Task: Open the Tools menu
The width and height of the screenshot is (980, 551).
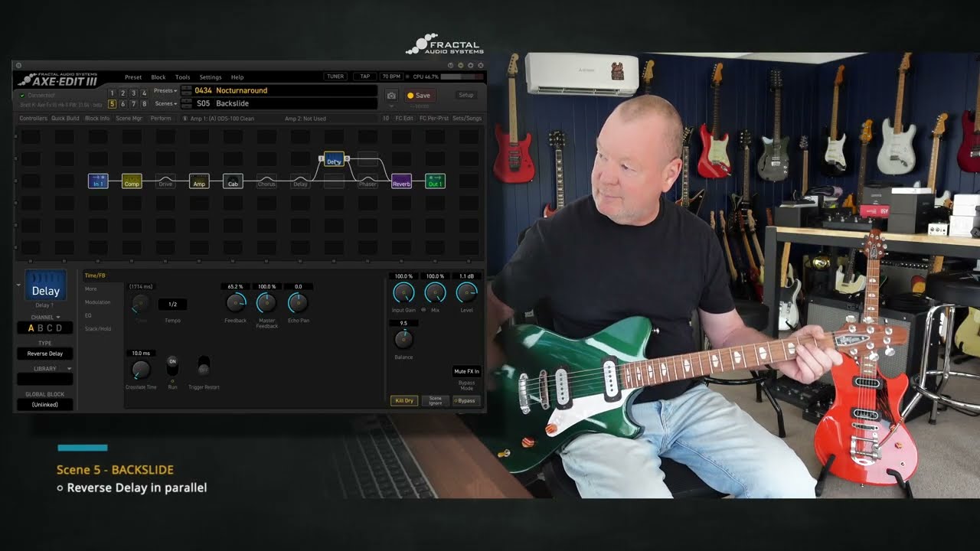Action: point(182,77)
